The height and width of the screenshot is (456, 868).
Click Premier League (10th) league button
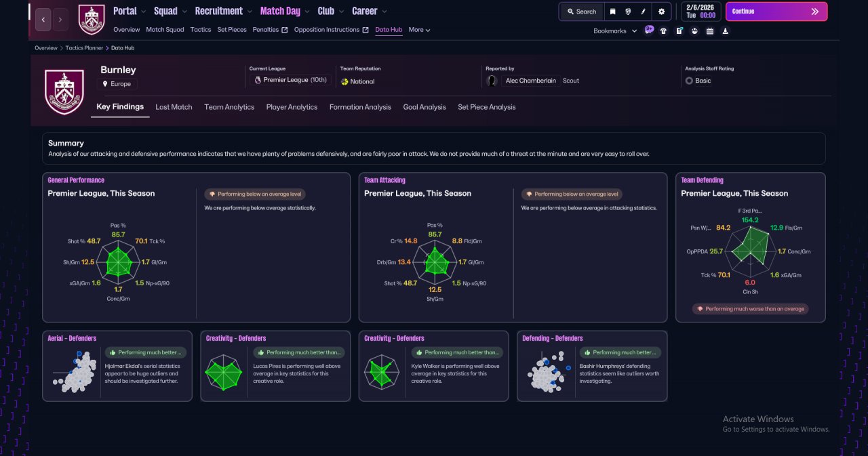coord(290,80)
